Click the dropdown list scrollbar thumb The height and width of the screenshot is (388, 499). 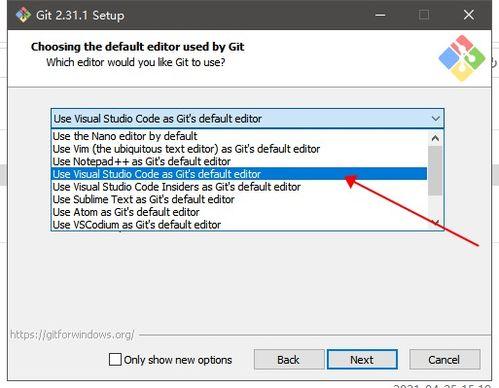tap(435, 171)
